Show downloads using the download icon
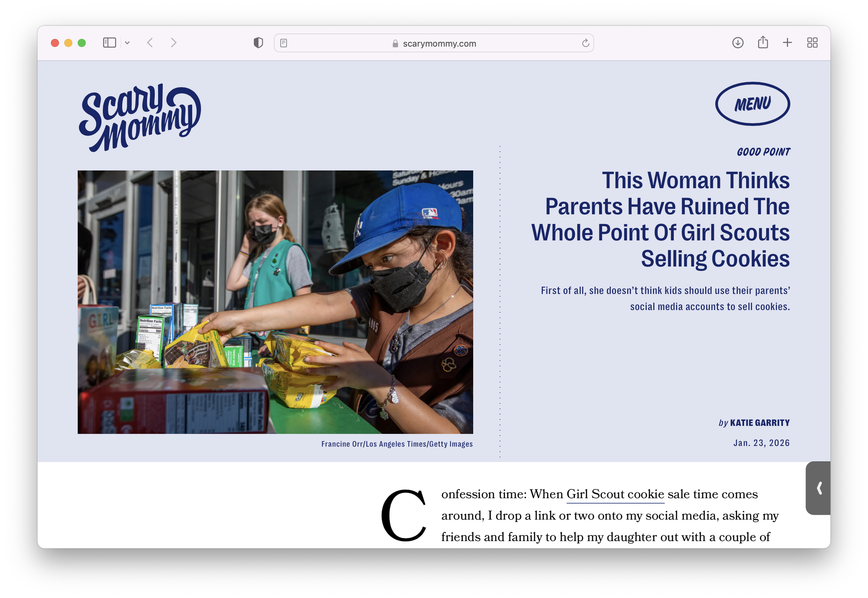The height and width of the screenshot is (598, 868). pos(737,43)
